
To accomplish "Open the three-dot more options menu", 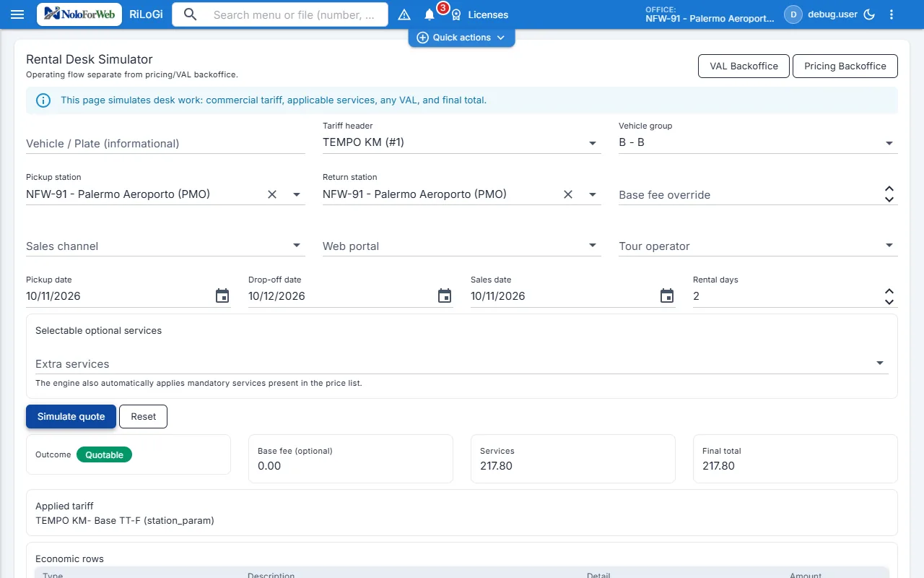I will click(x=892, y=14).
